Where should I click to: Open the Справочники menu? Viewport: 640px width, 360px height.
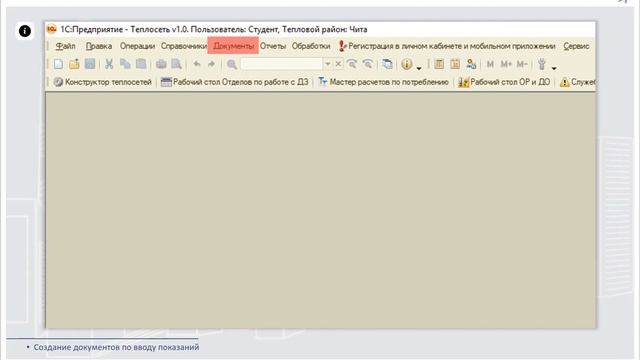(184, 46)
